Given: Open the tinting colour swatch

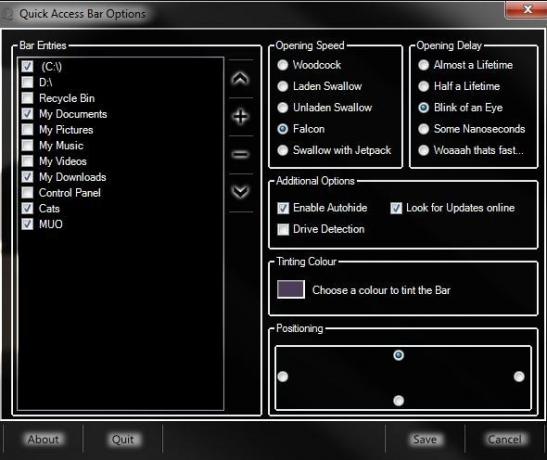Looking at the screenshot, I should coord(291,289).
